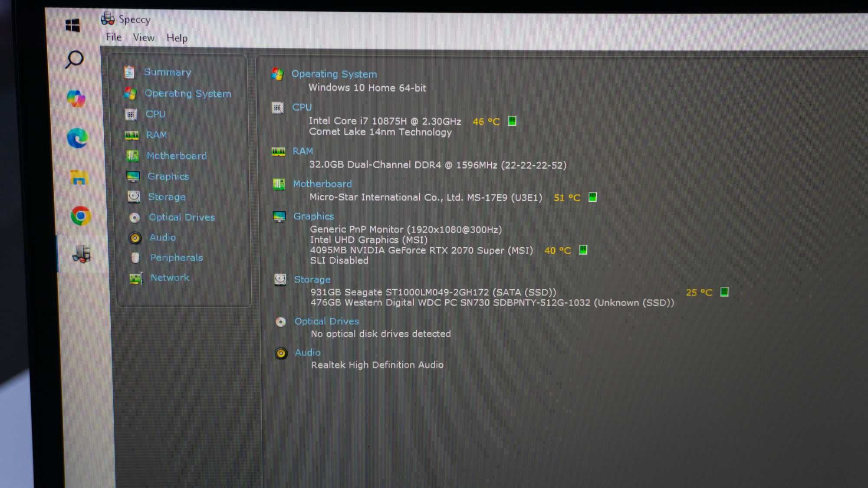Click the sidebar Graphics monitor icon
868x488 pixels.
coord(133,177)
